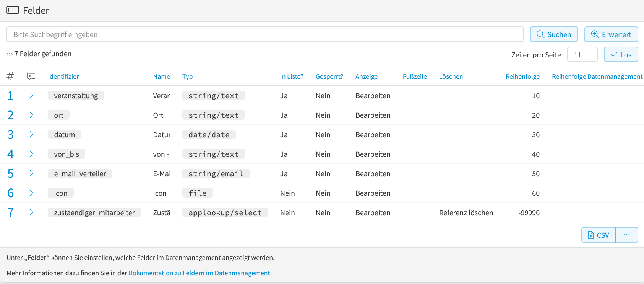Open the Erweitert advanced search
This screenshot has height=284, width=644.
[611, 34]
